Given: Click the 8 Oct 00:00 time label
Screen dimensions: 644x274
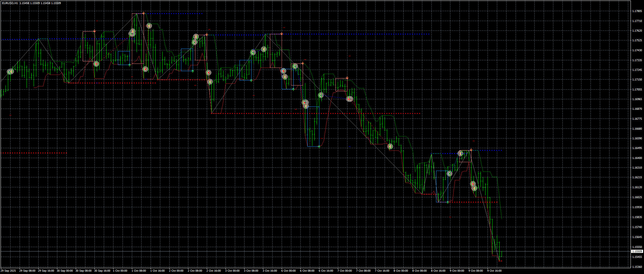Looking at the screenshot, I should [401, 270].
